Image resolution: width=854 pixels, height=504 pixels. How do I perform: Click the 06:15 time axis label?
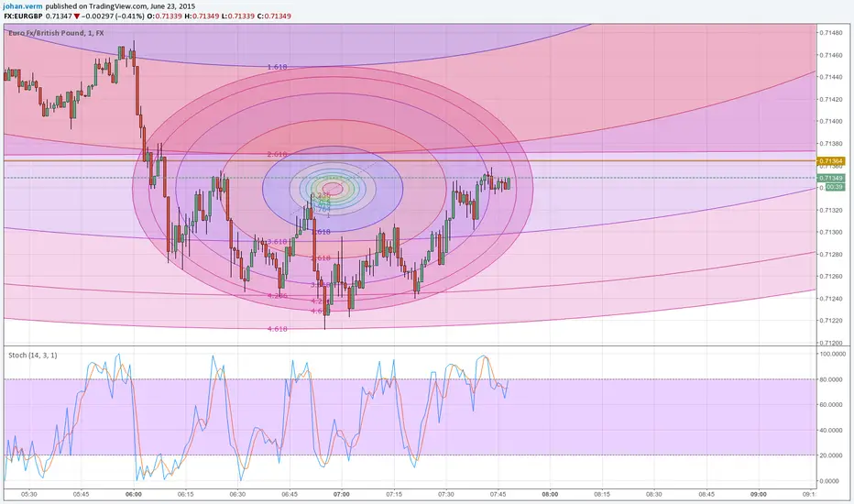pyautogui.click(x=185, y=494)
